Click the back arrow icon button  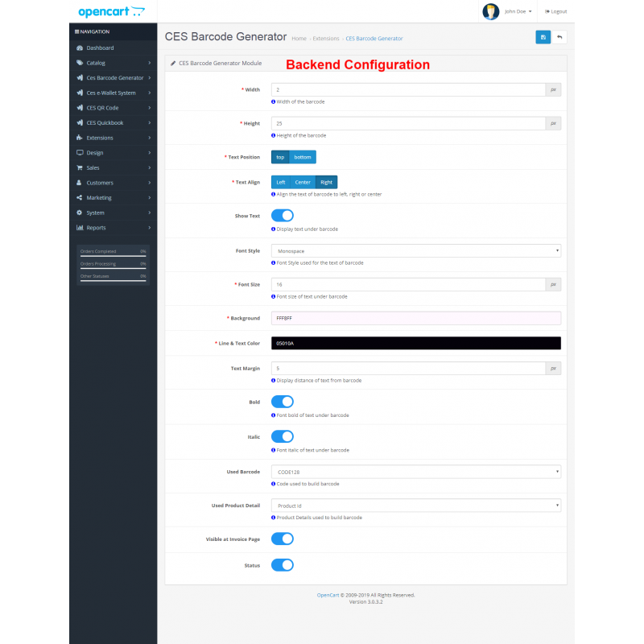(559, 37)
